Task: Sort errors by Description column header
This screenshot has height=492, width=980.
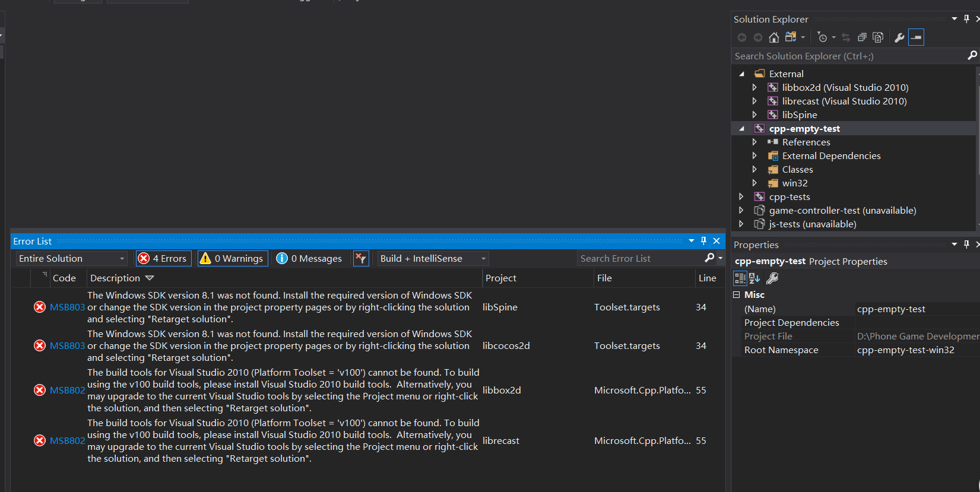Action: [115, 278]
